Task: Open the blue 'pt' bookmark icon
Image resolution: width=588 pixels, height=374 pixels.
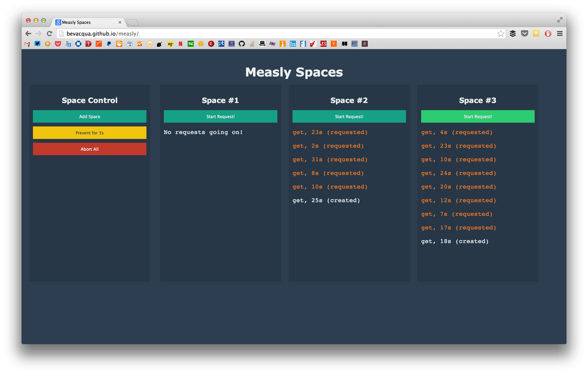Action: [222, 44]
